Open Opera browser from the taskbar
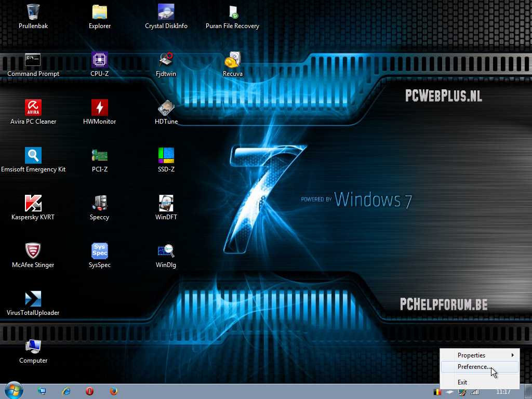 pos(89,391)
